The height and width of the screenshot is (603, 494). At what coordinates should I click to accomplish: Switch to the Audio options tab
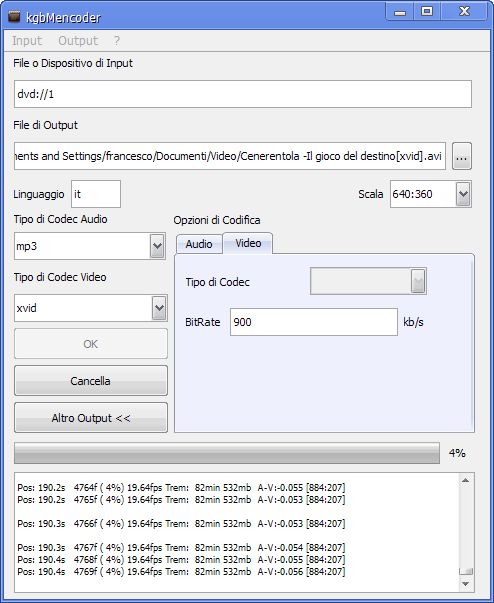[x=199, y=244]
